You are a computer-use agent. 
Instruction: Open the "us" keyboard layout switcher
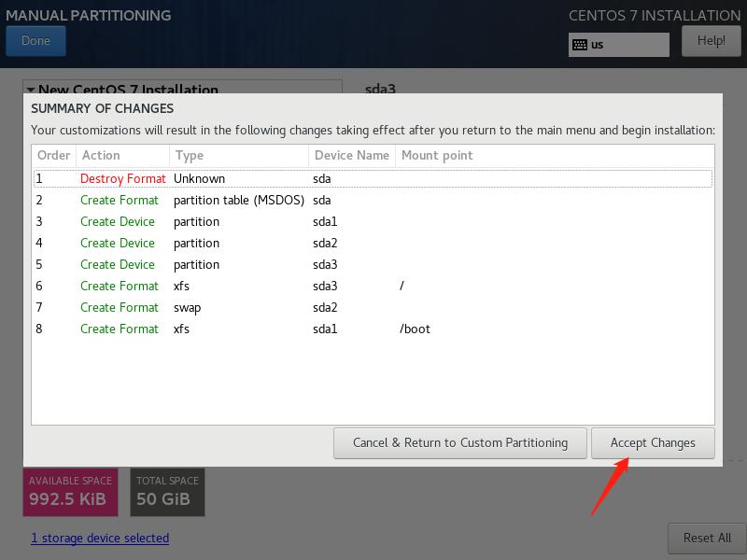(618, 43)
